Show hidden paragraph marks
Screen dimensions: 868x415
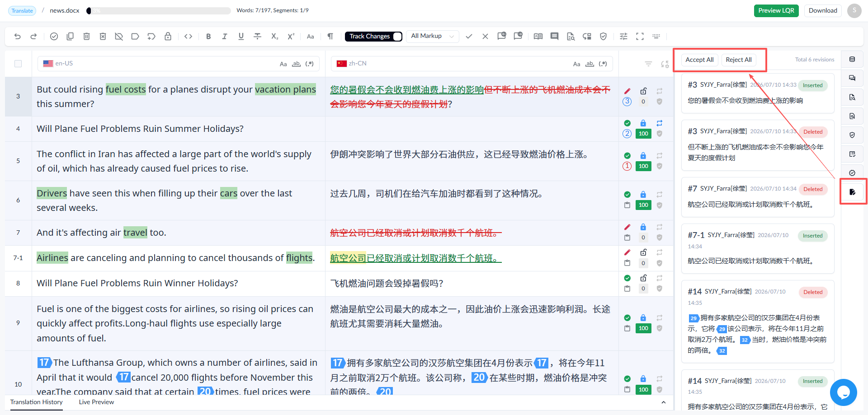330,37
